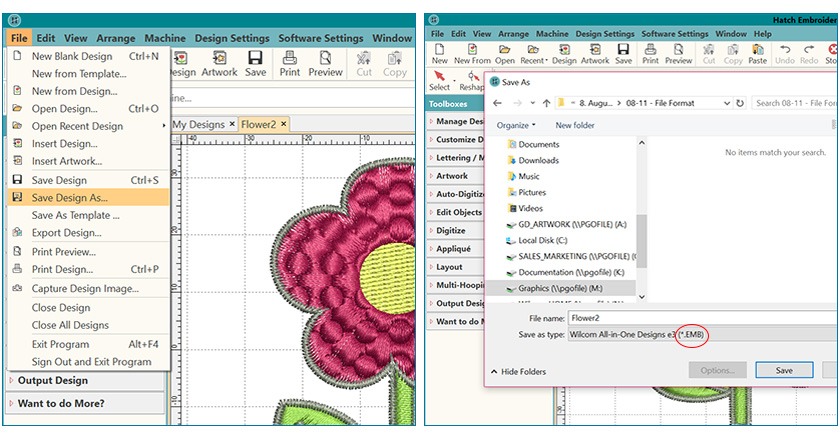The image size is (840, 440).
Task: Pick the Select arrow tool
Action: pos(439,79)
